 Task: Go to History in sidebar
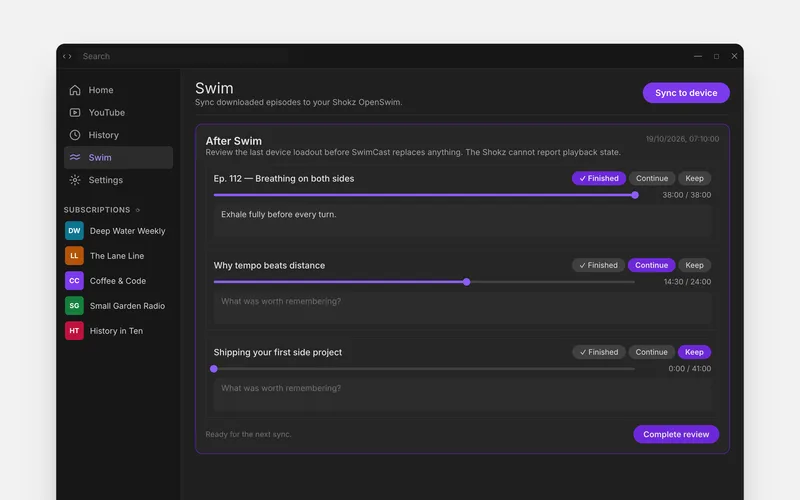pyautogui.click(x=118, y=135)
